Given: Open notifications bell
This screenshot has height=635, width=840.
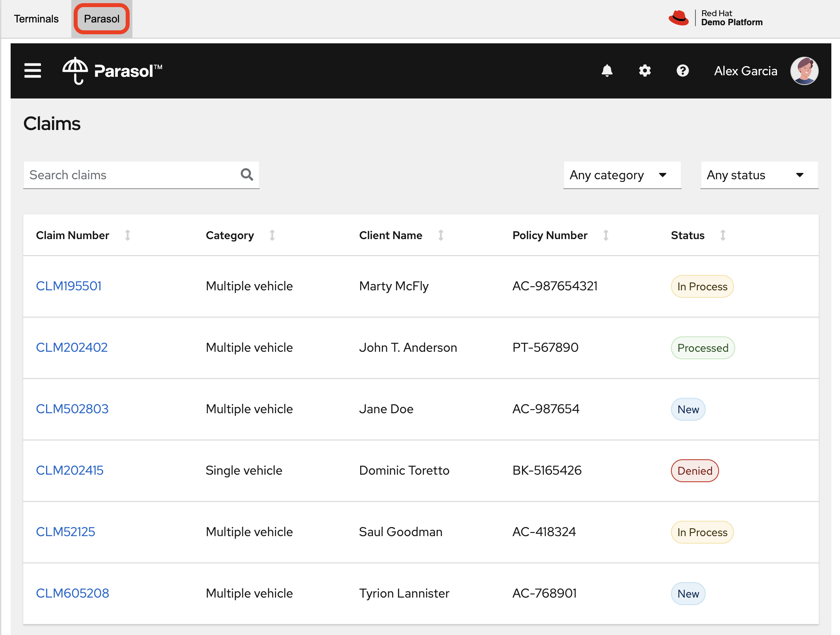Looking at the screenshot, I should 607,71.
